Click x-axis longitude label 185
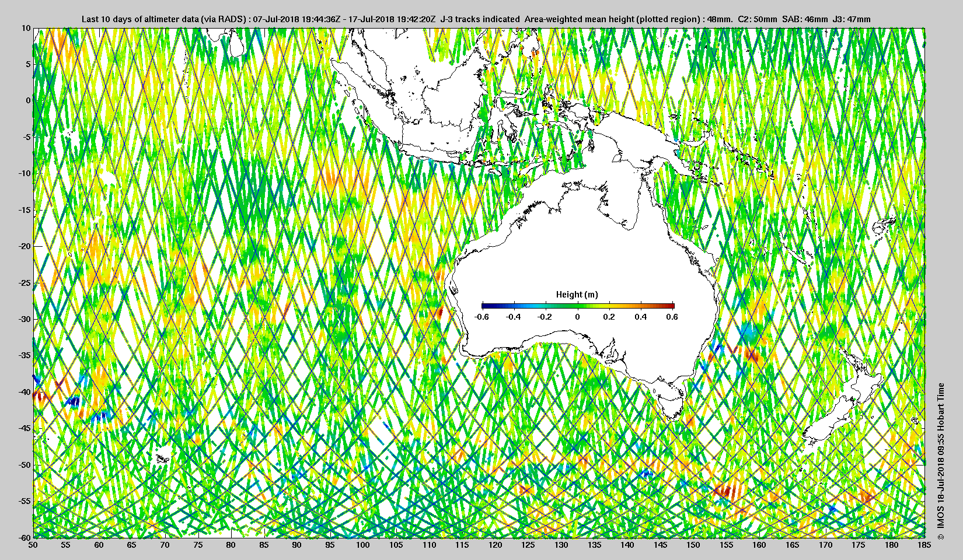 (924, 545)
